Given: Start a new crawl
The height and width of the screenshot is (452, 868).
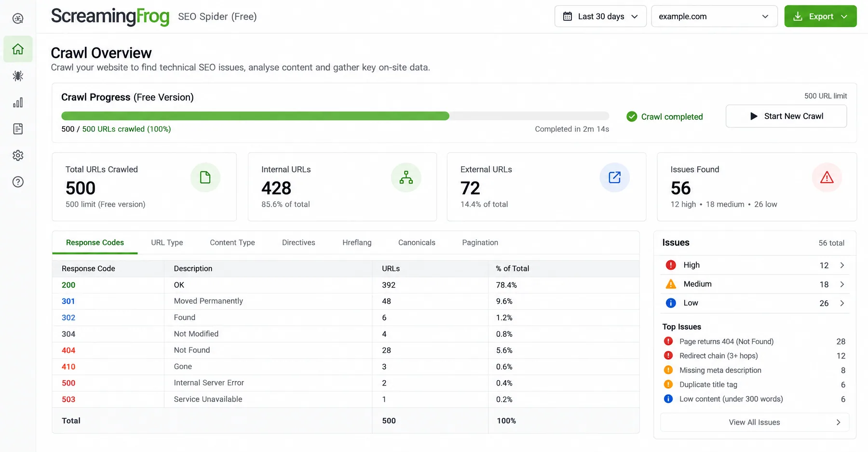Looking at the screenshot, I should point(786,116).
